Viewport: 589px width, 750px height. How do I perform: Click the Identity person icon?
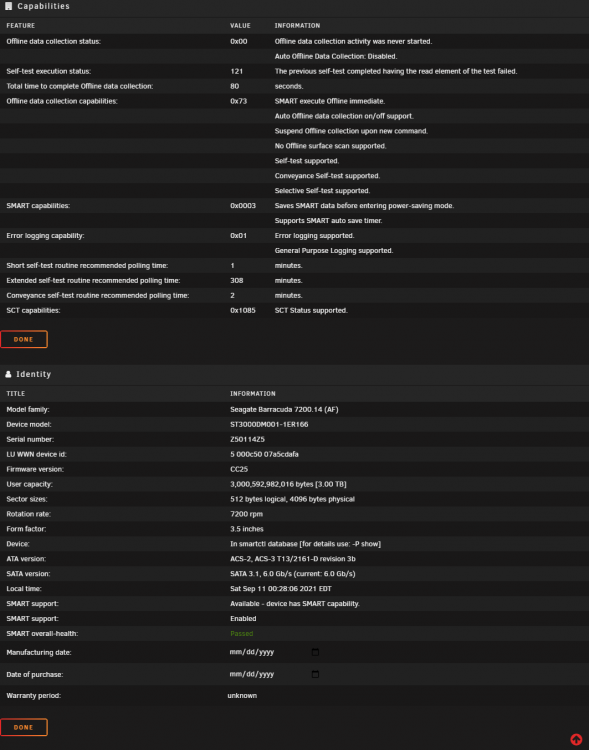8,374
